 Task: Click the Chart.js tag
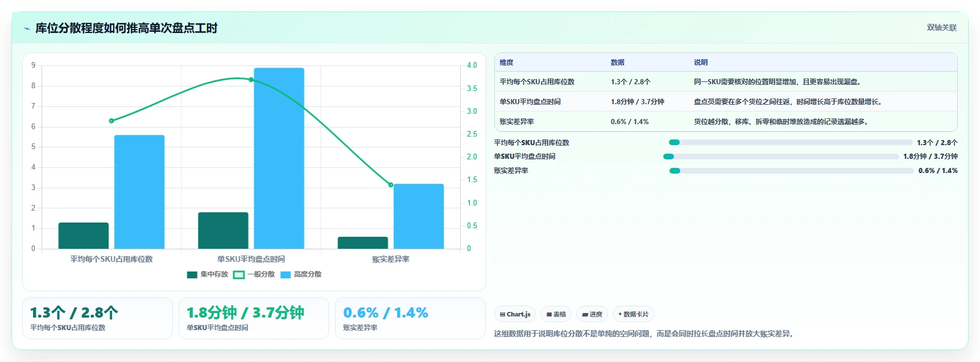coord(515,314)
